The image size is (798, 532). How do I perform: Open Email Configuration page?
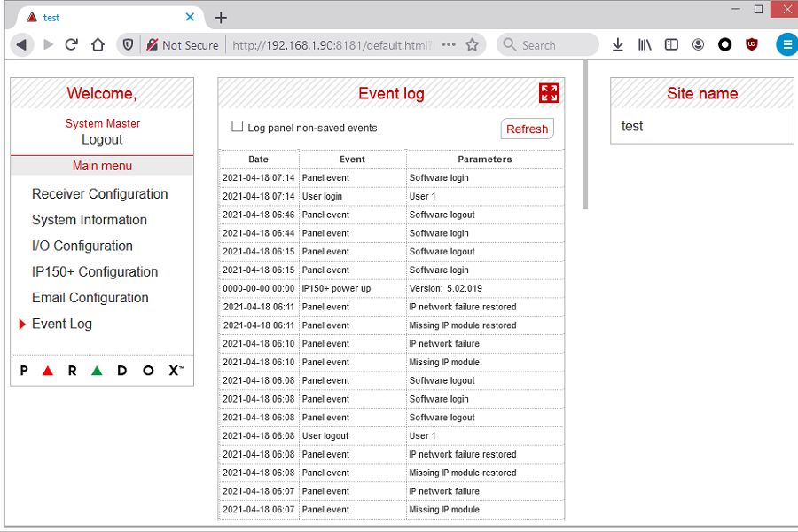(x=90, y=298)
